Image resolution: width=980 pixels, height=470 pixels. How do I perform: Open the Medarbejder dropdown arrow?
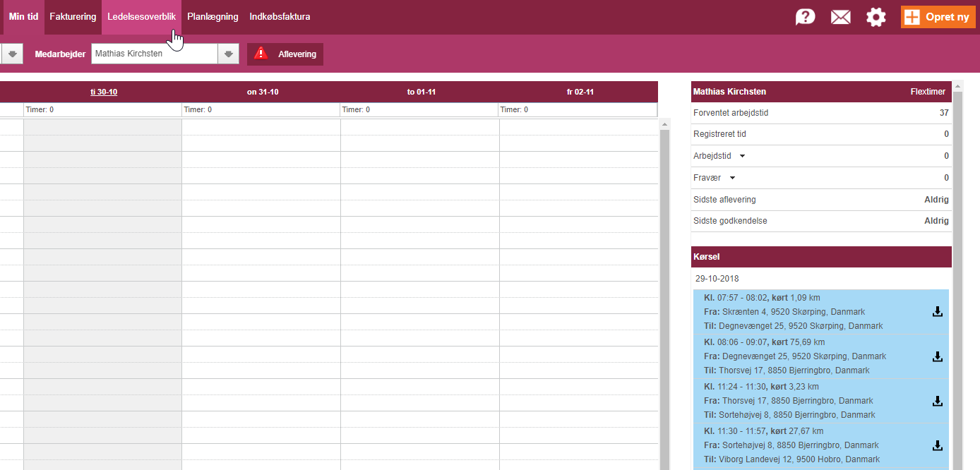(228, 54)
